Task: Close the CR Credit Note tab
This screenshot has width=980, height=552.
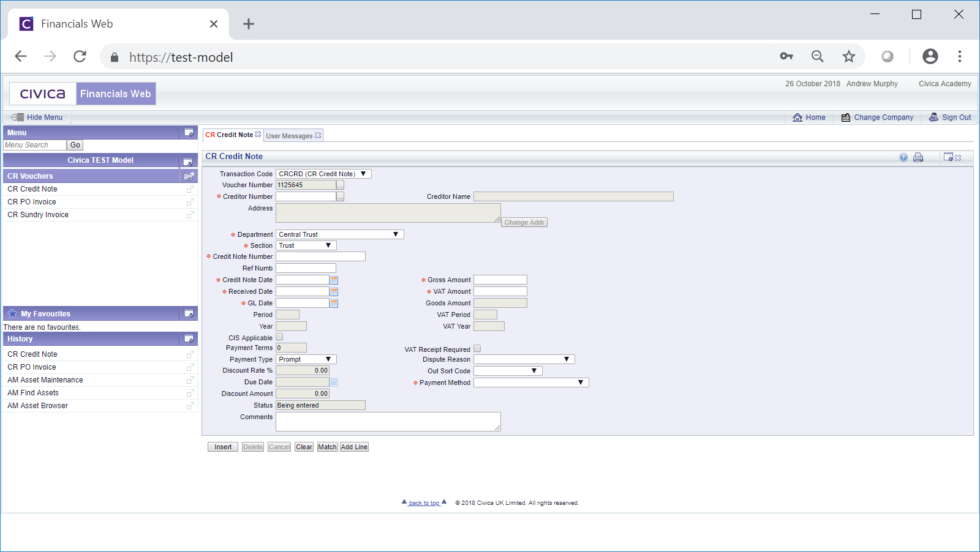Action: pyautogui.click(x=258, y=135)
